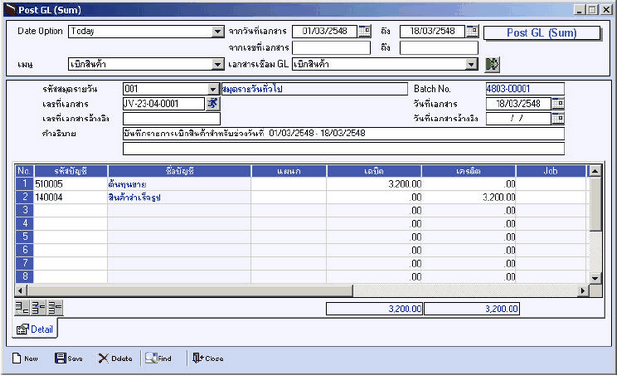Click the blue journal name field next to 001
This screenshot has width=622, height=376.
[314, 89]
